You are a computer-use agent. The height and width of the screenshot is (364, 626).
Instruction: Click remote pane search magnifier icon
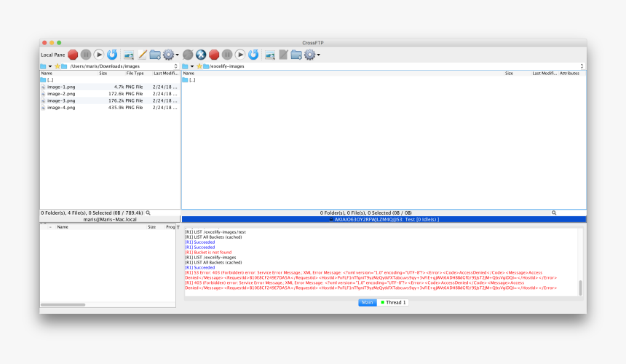point(554,213)
